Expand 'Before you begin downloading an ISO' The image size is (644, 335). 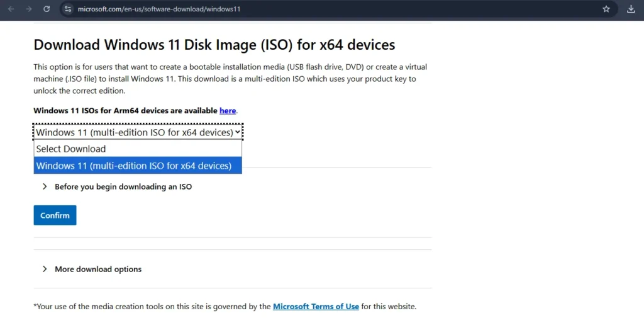(116, 186)
